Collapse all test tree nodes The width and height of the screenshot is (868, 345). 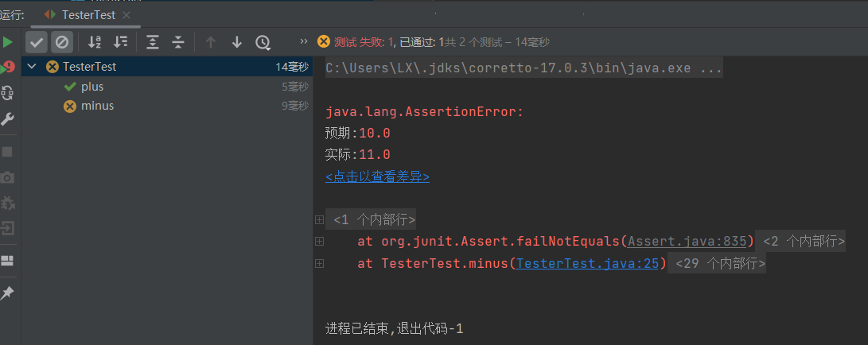coord(178,42)
